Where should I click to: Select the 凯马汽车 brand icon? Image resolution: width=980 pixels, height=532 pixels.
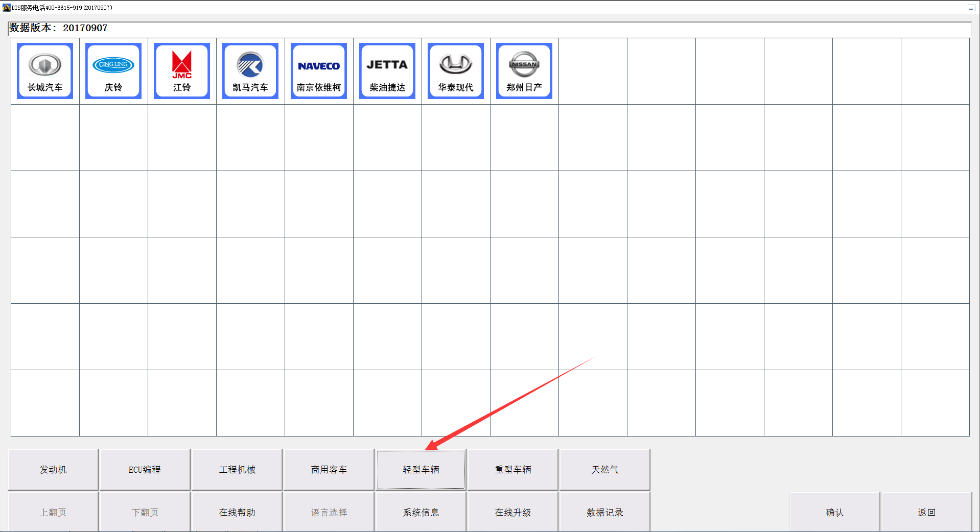[x=250, y=71]
